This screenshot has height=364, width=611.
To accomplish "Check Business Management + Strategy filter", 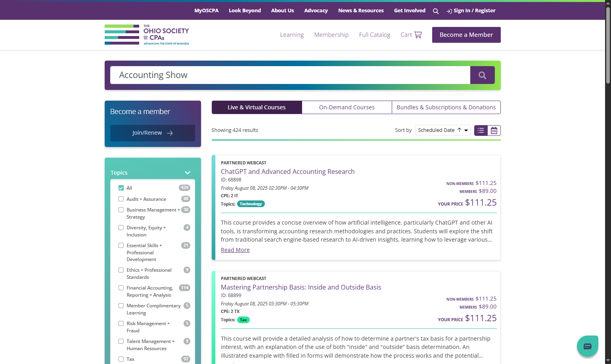I will tap(121, 210).
